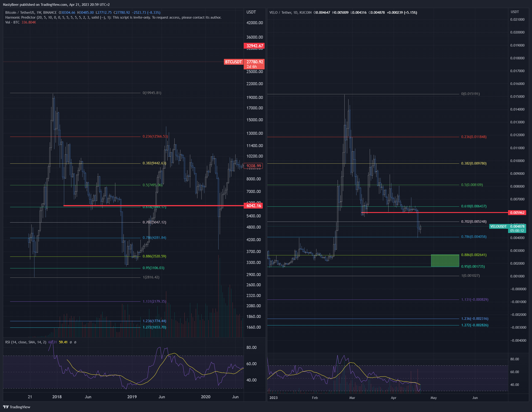Click the Vol · BTC legend entry
Image resolution: width=532 pixels, height=412 pixels.
pyautogui.click(x=12, y=22)
